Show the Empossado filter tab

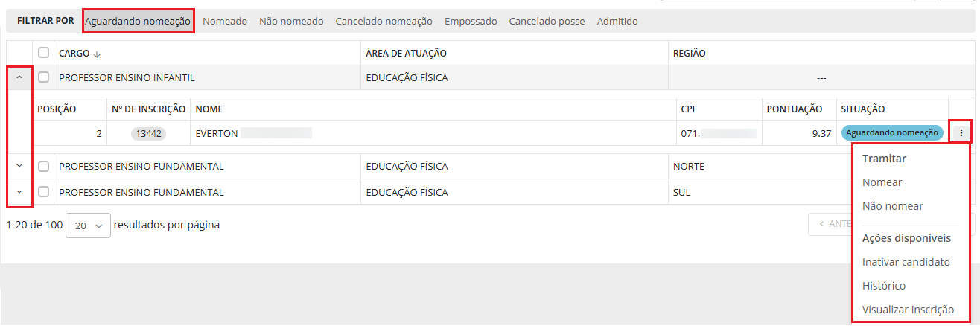pyautogui.click(x=471, y=22)
